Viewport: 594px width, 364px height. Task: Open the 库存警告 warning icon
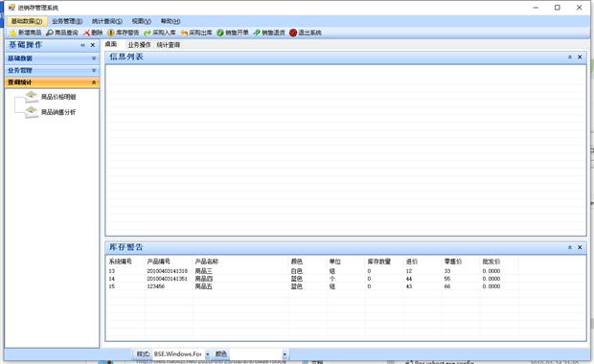111,33
